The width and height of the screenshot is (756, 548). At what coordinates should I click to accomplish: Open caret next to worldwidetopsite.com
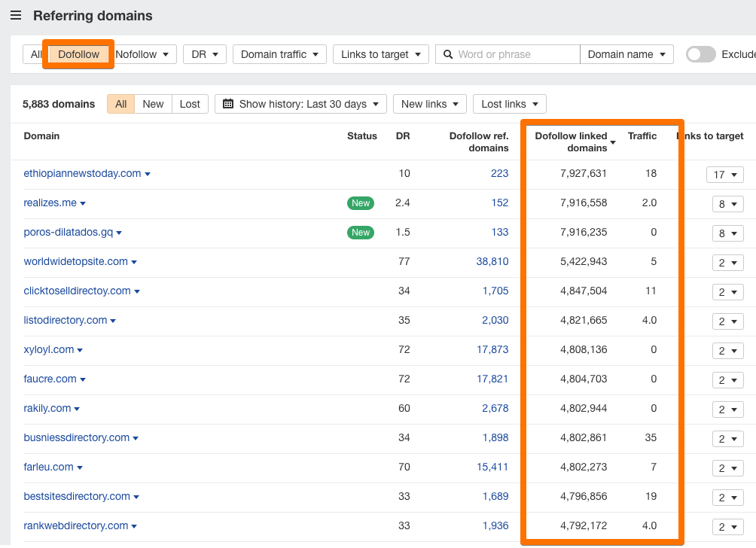click(134, 262)
